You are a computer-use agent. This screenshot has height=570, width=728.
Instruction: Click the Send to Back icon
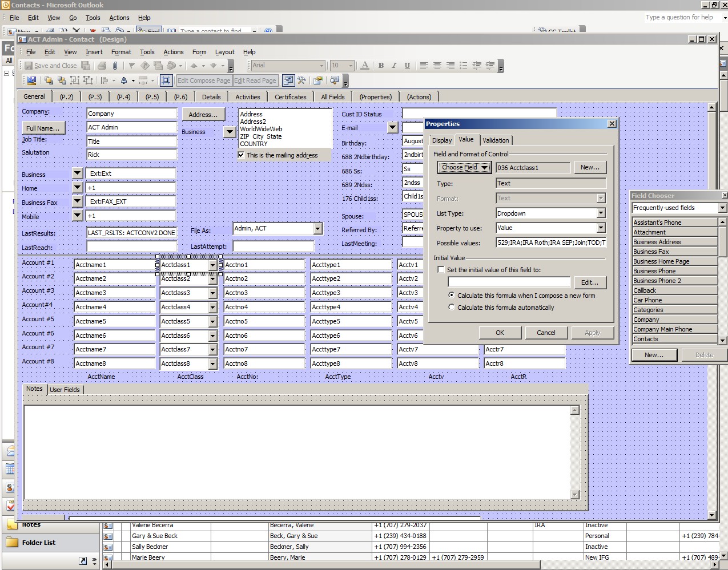(x=61, y=80)
